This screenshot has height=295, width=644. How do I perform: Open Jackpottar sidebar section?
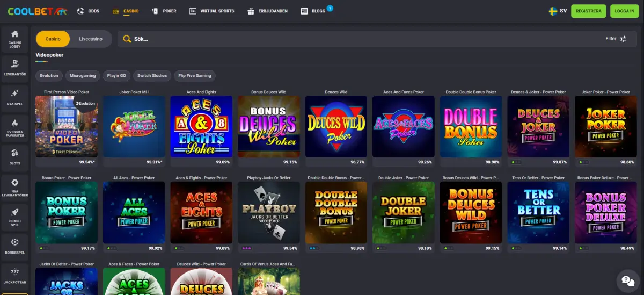coord(14,276)
